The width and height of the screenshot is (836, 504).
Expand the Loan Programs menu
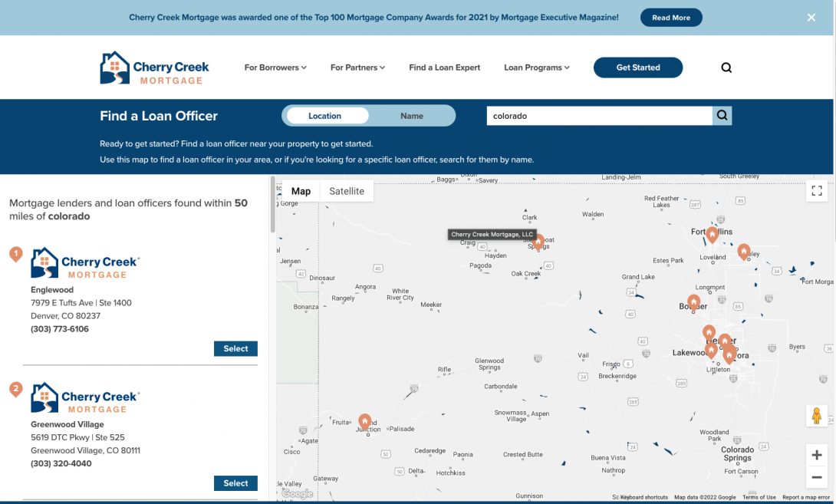(536, 68)
